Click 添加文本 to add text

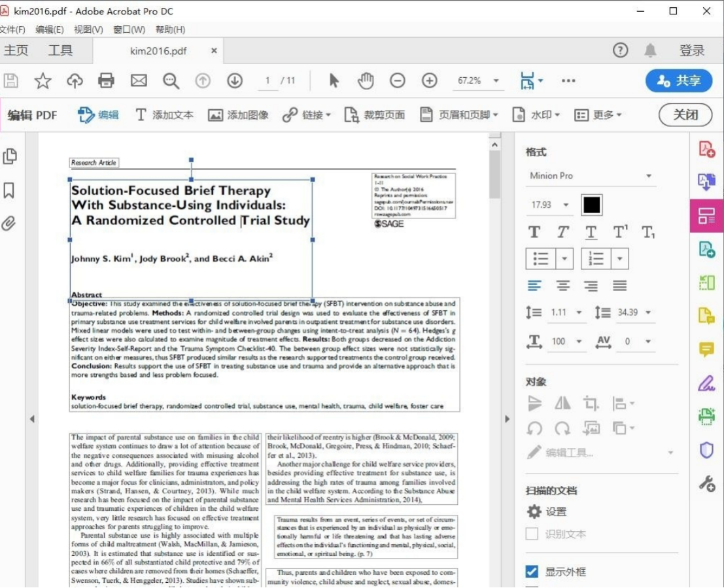164,114
